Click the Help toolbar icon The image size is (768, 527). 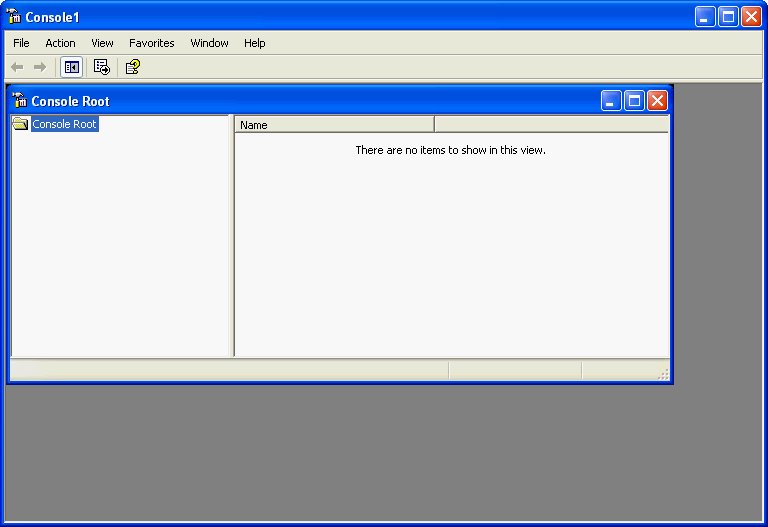coord(133,67)
